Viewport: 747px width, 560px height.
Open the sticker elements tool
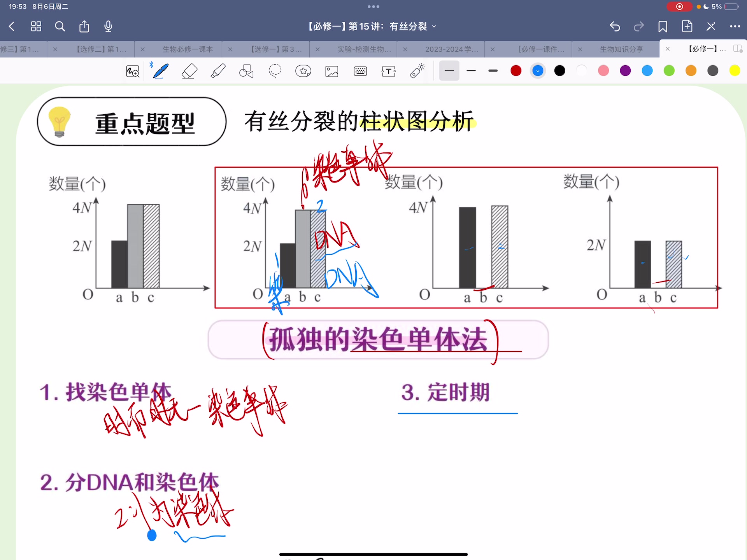tap(303, 71)
